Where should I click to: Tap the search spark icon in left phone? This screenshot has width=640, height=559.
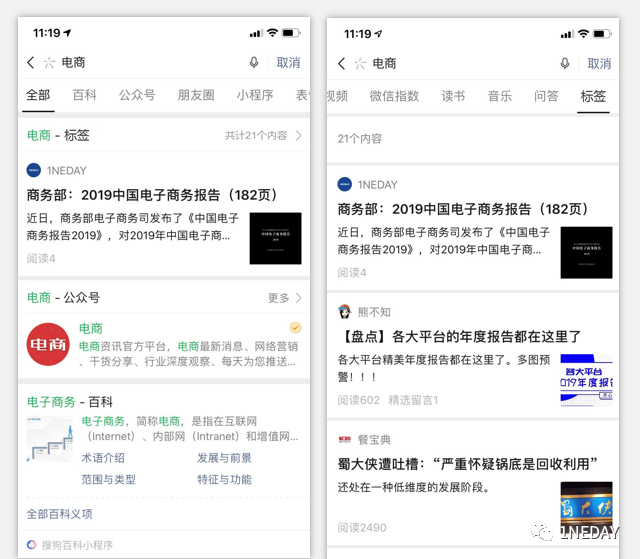pos(49,62)
